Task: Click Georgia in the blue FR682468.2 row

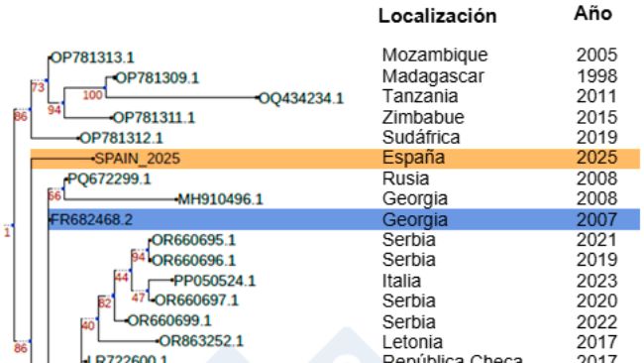Action: click(415, 220)
